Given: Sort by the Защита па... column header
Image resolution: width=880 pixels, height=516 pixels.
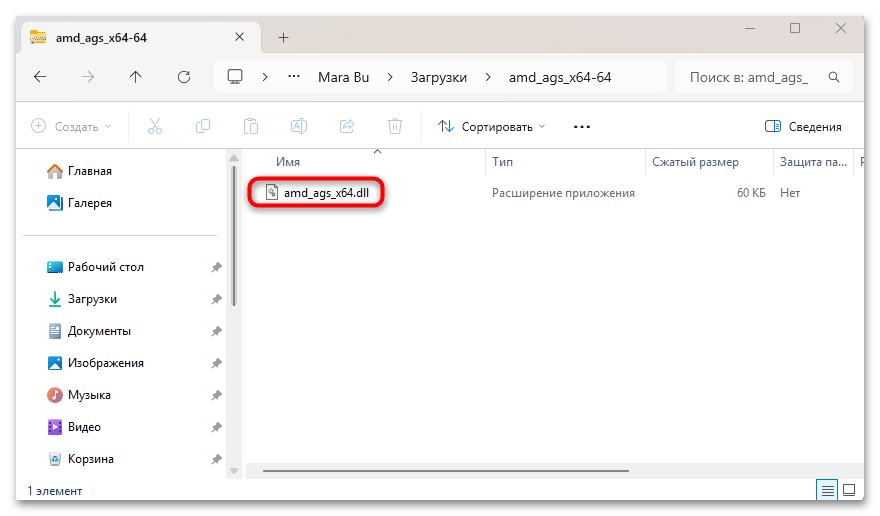Looking at the screenshot, I should (813, 162).
